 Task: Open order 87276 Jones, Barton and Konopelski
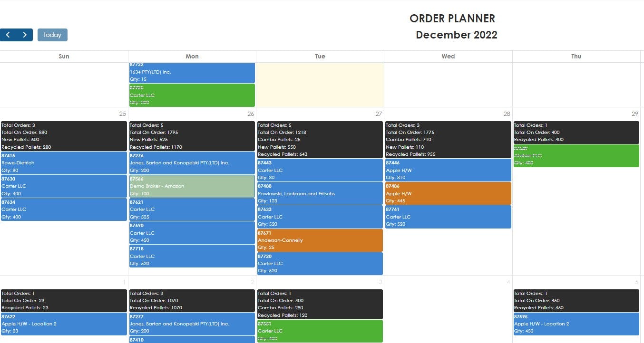[192, 163]
